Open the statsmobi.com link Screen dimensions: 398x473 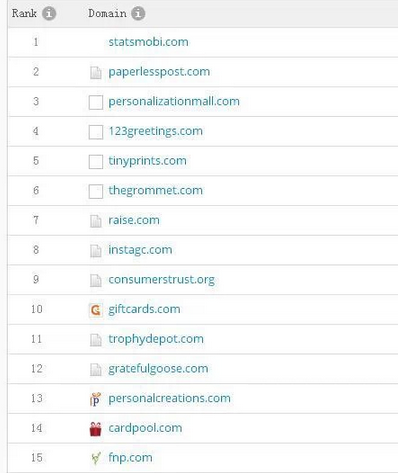148,42
